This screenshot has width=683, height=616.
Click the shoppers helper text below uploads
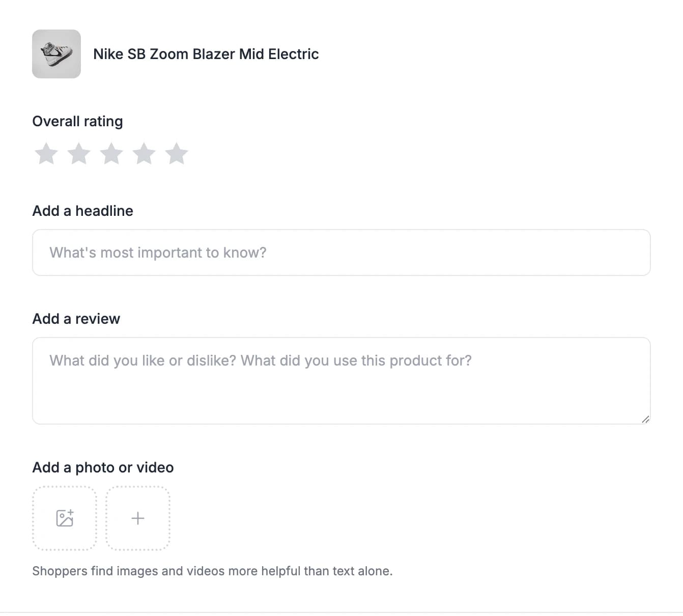point(212,571)
